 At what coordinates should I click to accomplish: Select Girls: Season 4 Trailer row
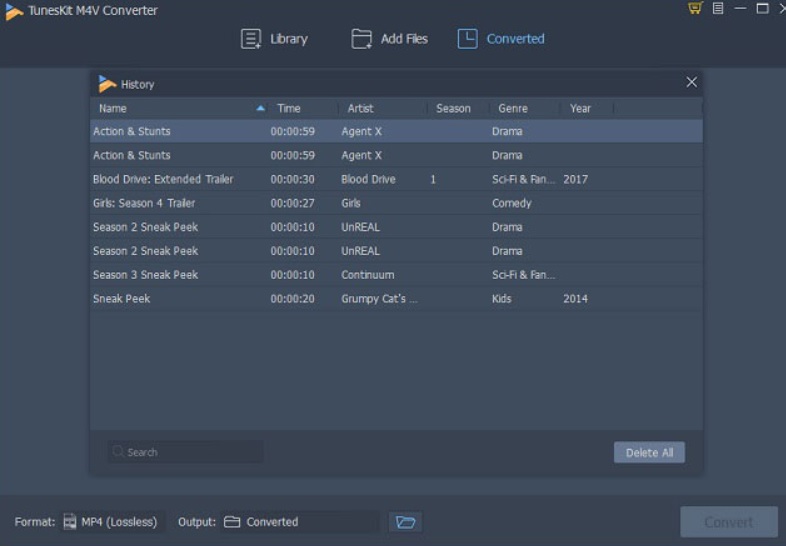point(396,203)
